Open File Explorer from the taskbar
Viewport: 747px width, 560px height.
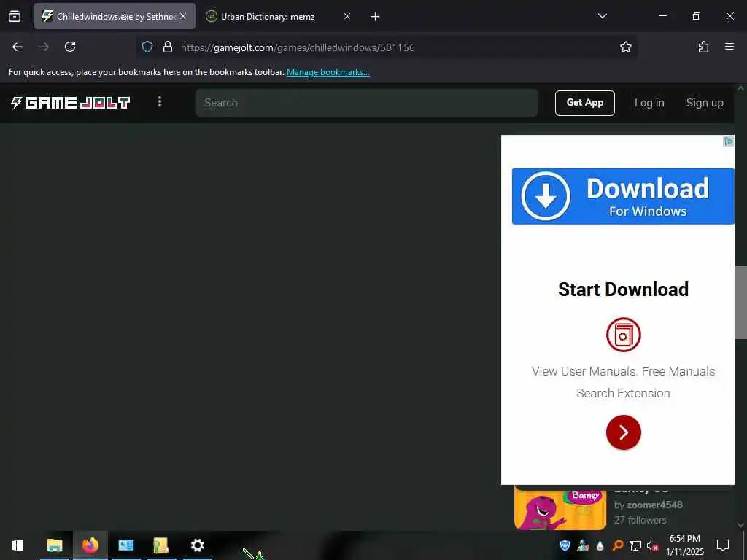click(54, 545)
